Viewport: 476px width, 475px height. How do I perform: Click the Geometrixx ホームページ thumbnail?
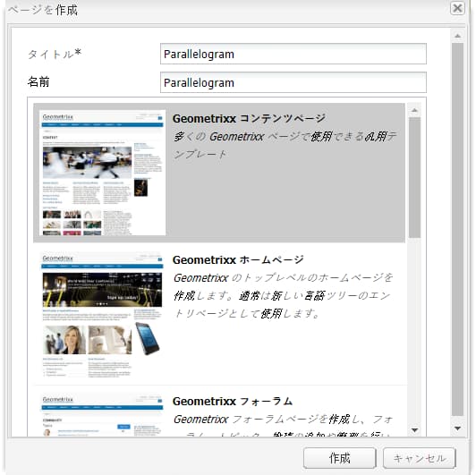coord(102,315)
